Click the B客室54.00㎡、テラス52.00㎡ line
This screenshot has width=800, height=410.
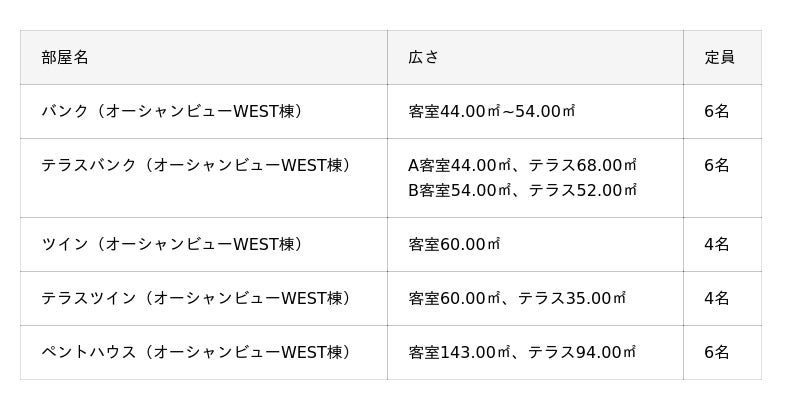pos(522,190)
